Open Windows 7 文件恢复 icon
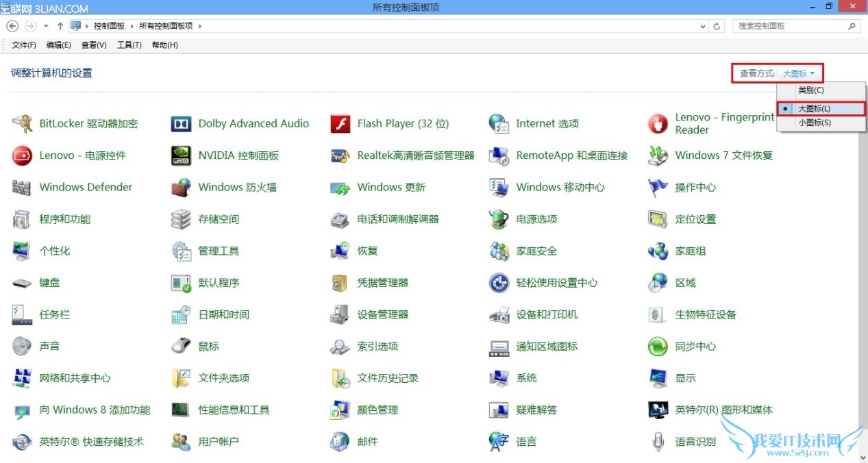 tap(658, 155)
